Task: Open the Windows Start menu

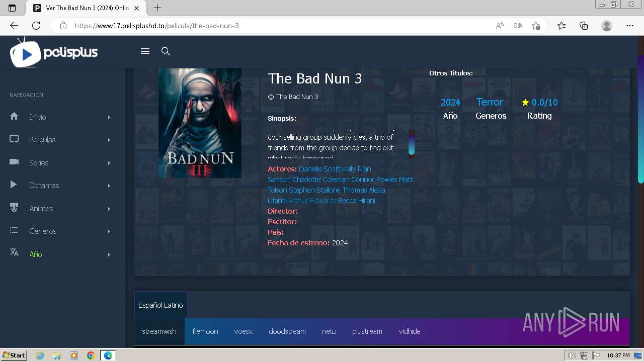Action: (x=14, y=355)
